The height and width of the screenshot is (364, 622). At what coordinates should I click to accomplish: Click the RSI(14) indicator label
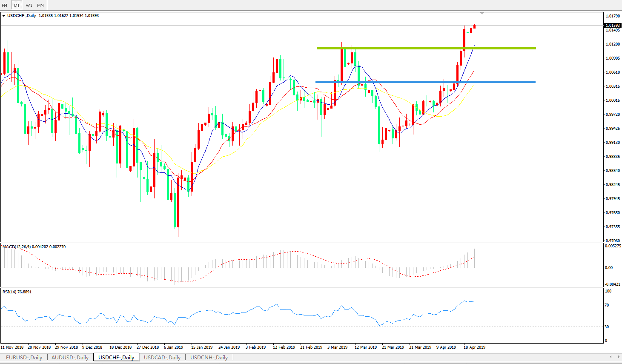click(9, 292)
